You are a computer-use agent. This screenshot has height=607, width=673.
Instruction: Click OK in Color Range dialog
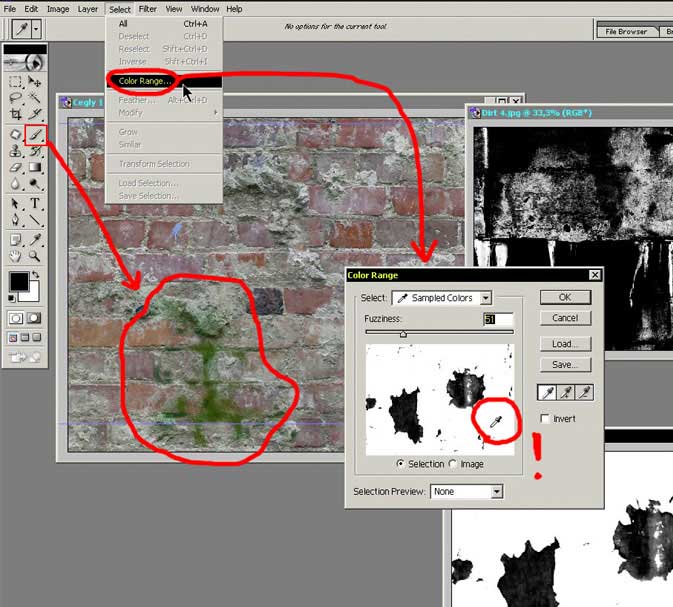565,297
